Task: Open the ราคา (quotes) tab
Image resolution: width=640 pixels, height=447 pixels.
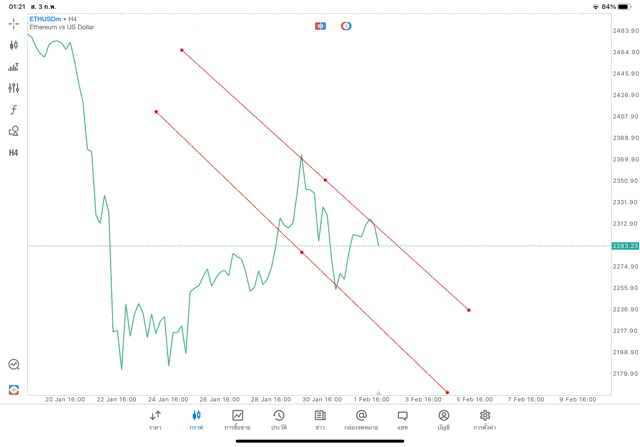Action: [x=155, y=419]
